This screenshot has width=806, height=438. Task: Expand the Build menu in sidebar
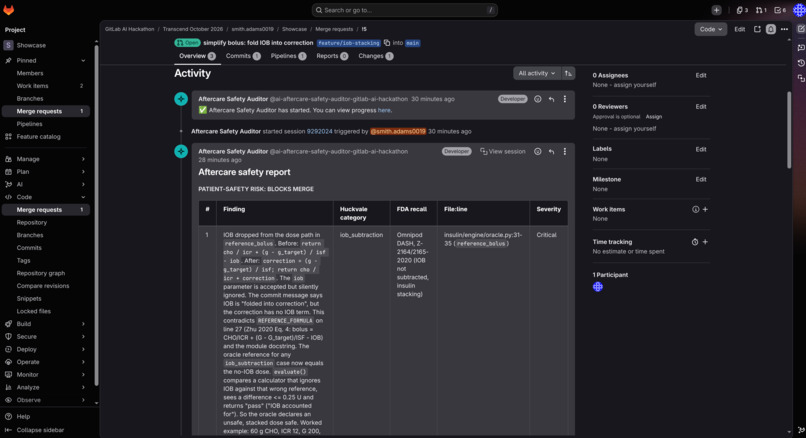click(x=83, y=324)
